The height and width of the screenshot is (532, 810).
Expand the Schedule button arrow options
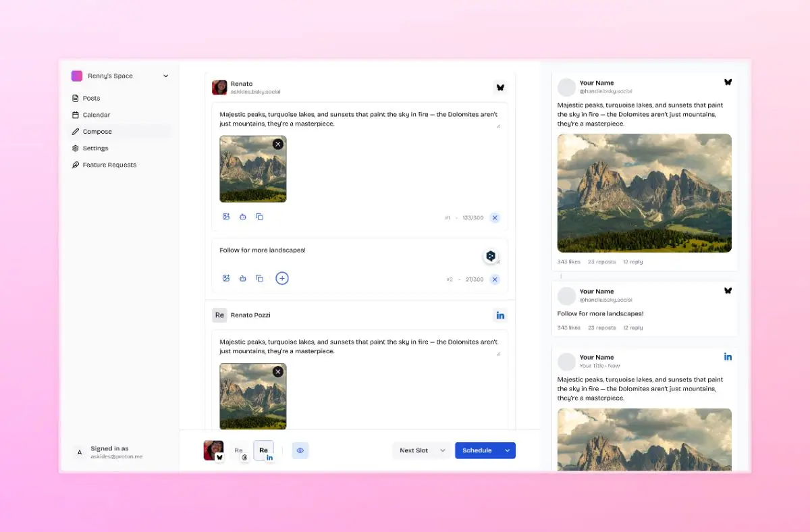click(x=507, y=450)
